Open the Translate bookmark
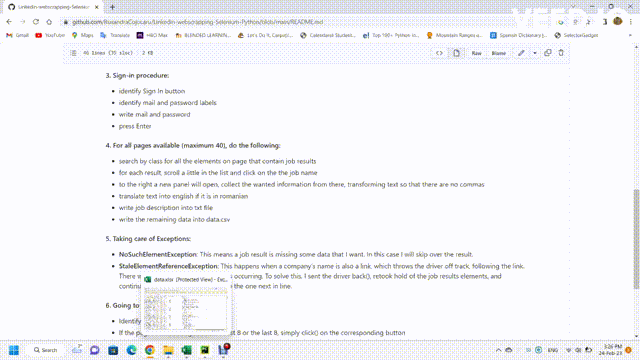The width and height of the screenshot is (640, 360). pos(115,36)
